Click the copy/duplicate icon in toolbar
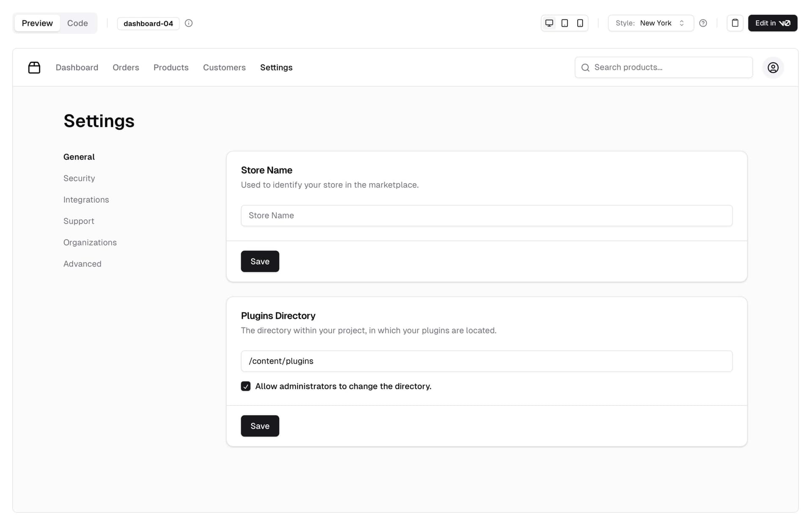 point(735,22)
